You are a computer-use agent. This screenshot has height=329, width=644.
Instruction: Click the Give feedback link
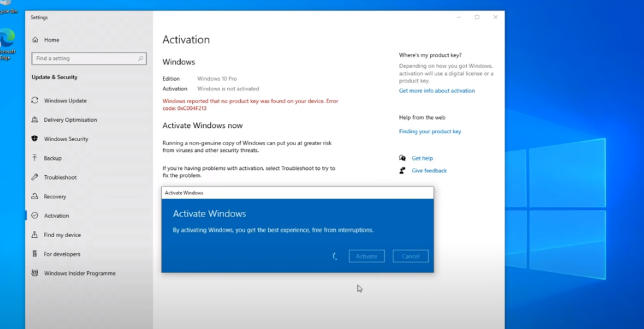click(x=429, y=171)
